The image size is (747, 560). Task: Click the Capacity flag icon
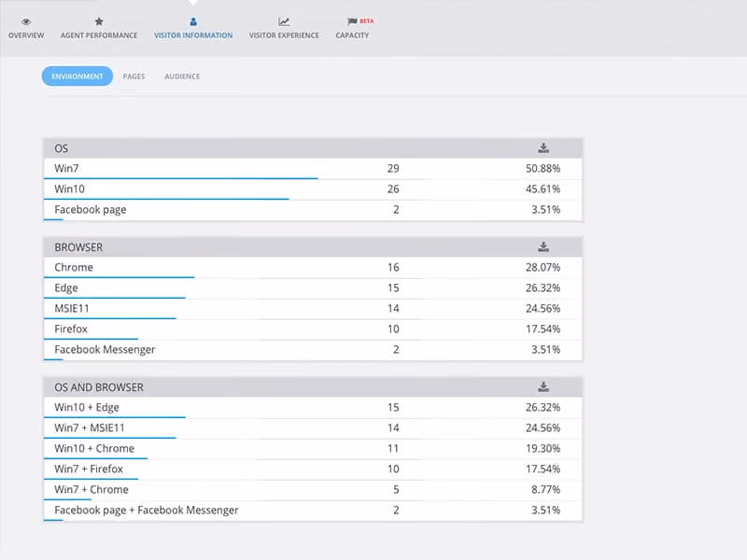pyautogui.click(x=352, y=21)
